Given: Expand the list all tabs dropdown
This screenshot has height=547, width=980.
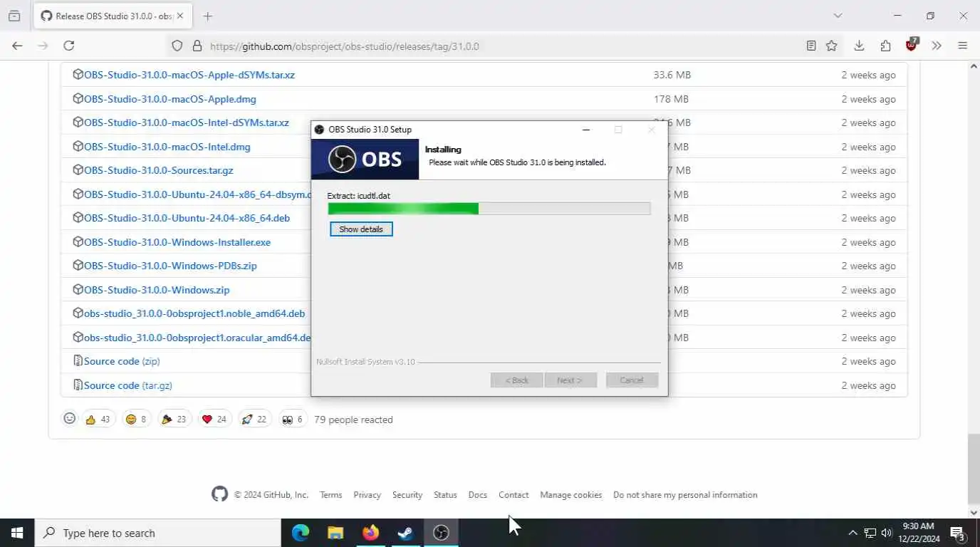Looking at the screenshot, I should [x=838, y=16].
